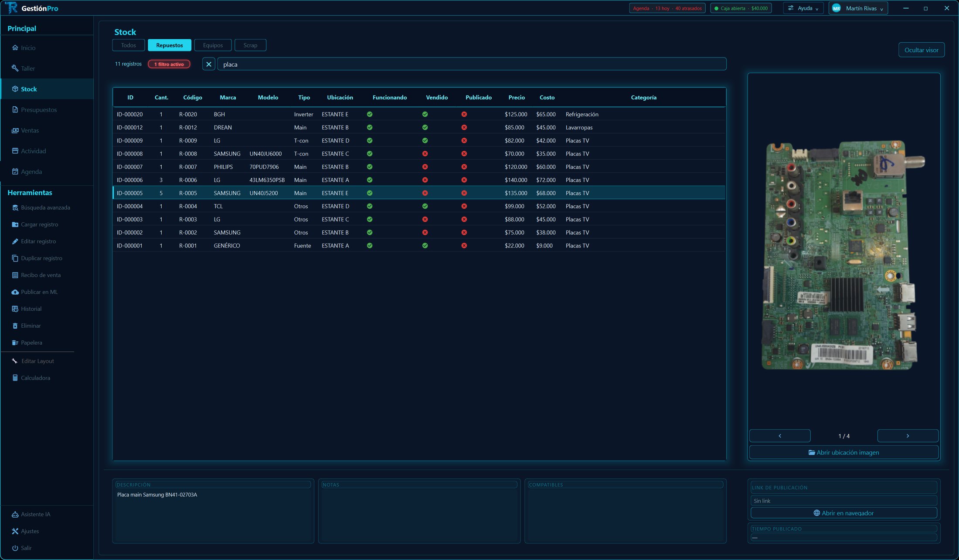
Task: Open Ajustes tools icon
Action: tap(15, 531)
